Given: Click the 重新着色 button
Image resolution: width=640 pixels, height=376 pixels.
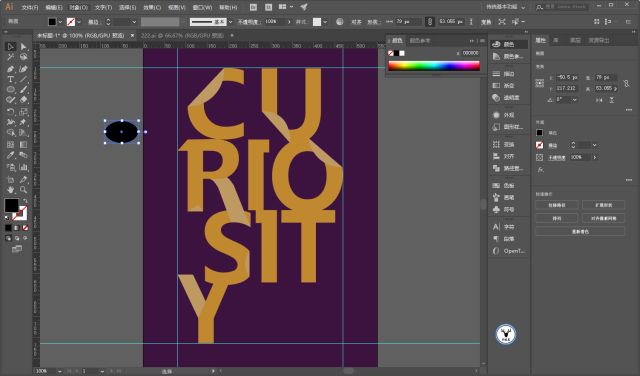Looking at the screenshot, I should point(580,231).
